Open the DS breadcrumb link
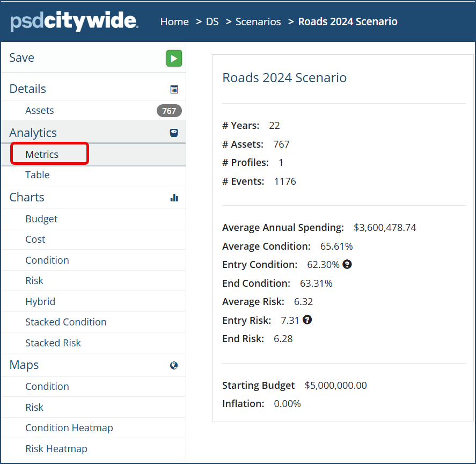 [212, 21]
